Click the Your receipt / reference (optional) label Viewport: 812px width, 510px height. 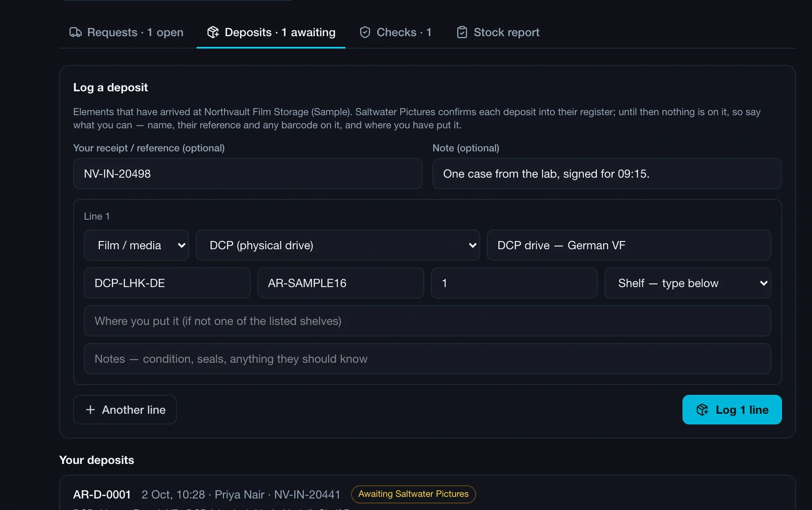click(x=149, y=148)
